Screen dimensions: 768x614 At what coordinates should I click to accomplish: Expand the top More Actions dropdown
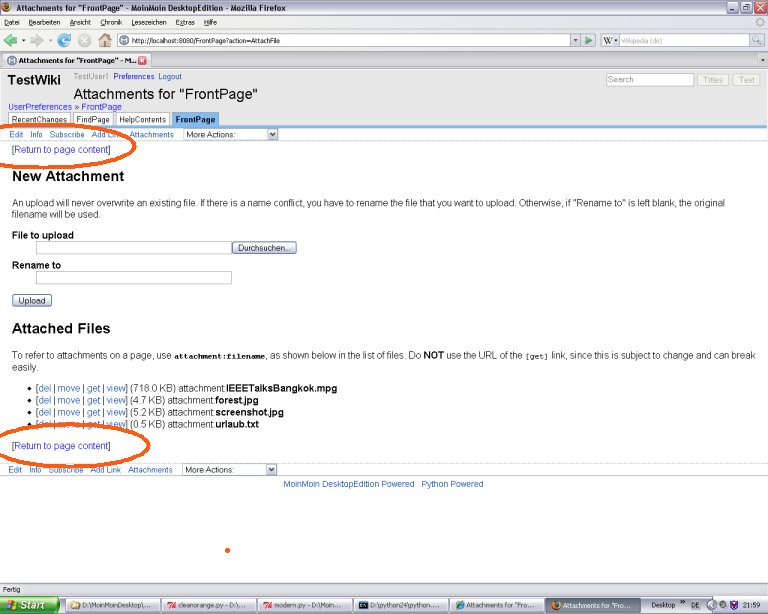[230, 134]
